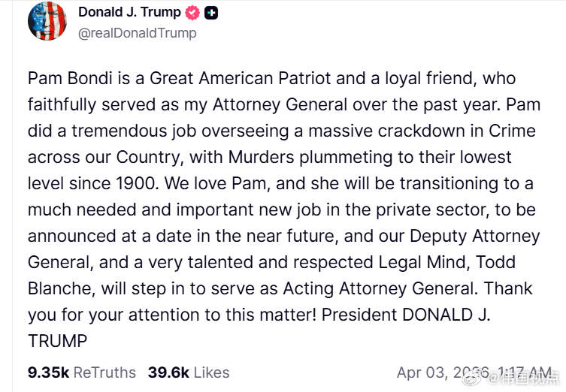Click "Attorney General" in the second line
This screenshot has width=566, height=392.
tap(280, 104)
